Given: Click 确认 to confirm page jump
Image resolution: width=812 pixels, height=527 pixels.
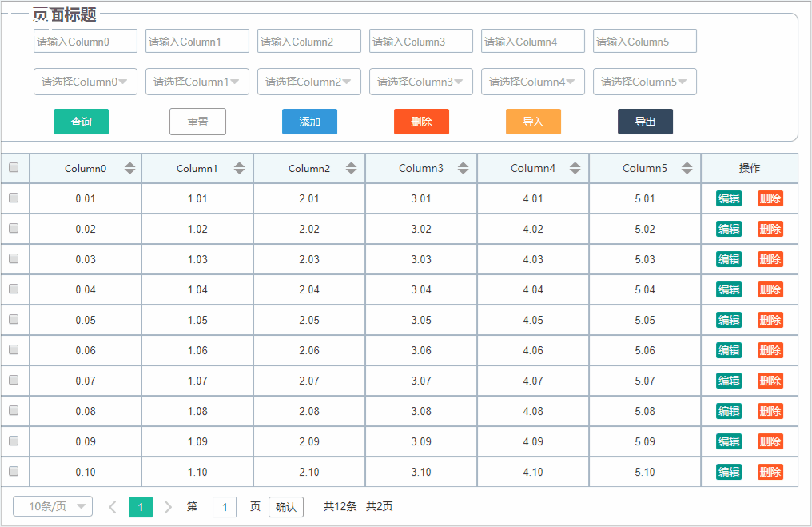Looking at the screenshot, I should [286, 507].
